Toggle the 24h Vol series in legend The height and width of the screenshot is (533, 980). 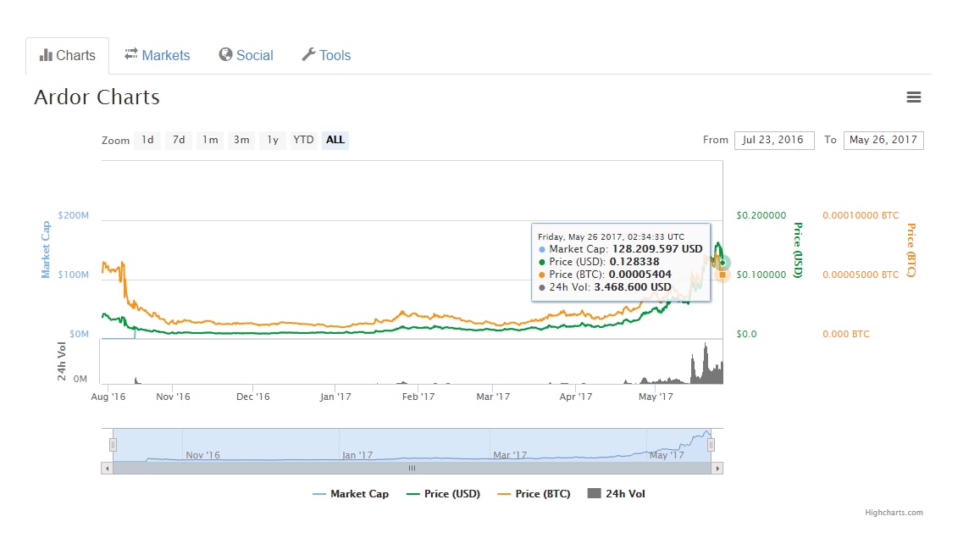pyautogui.click(x=617, y=494)
